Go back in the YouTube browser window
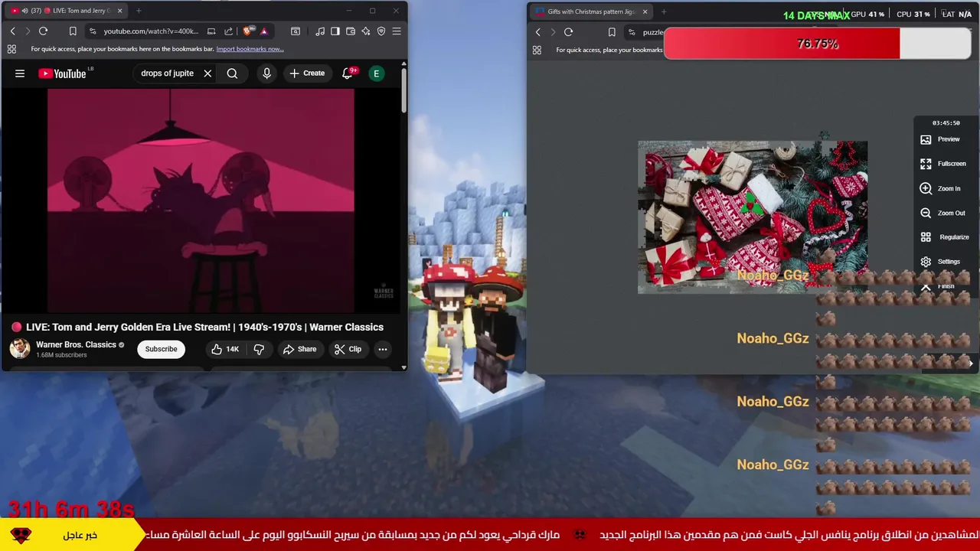 (12, 31)
